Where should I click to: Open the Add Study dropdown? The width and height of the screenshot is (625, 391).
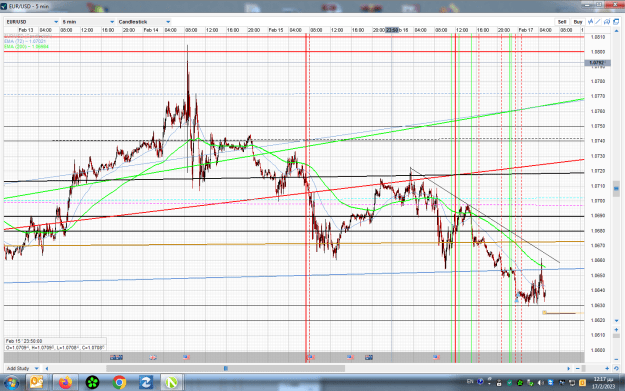(x=23, y=368)
